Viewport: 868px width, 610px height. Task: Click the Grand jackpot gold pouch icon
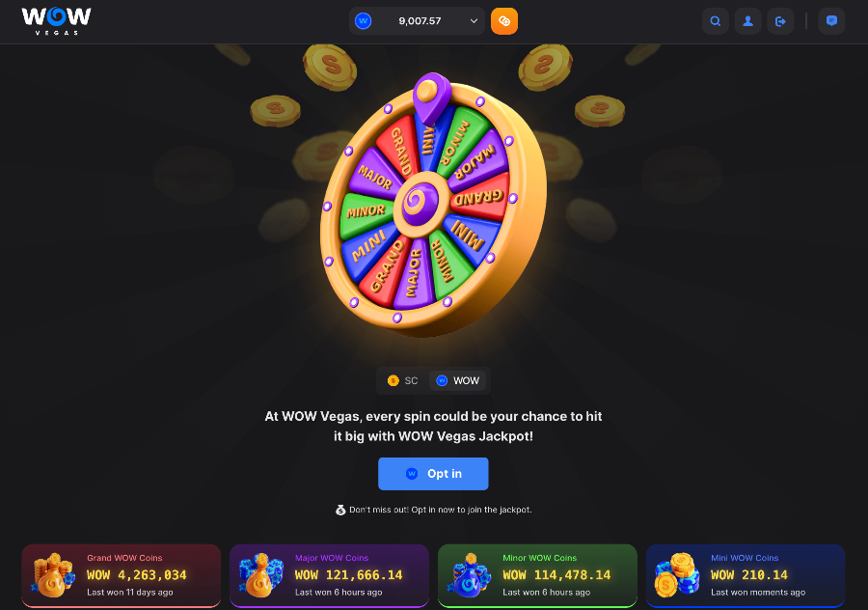[54, 575]
